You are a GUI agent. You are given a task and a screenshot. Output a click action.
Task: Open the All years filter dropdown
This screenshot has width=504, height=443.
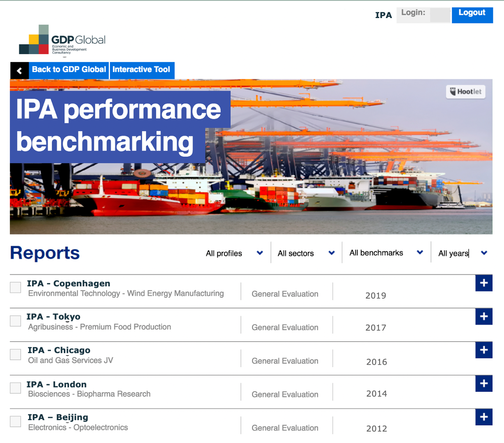pos(462,253)
